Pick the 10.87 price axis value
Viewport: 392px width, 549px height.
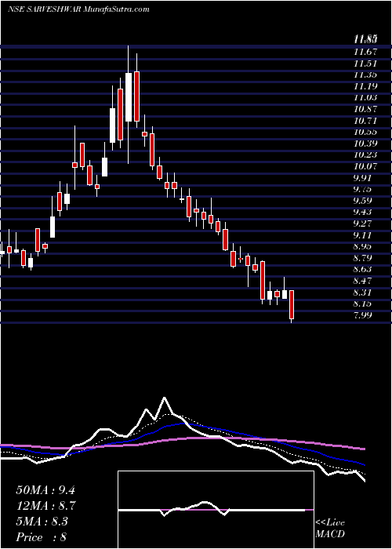click(365, 109)
